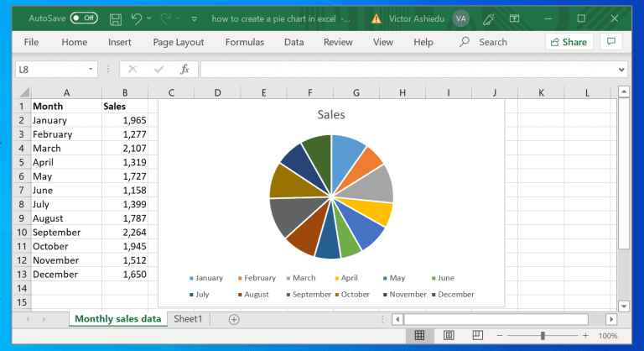Open the Undo history dropdown arrow
Image resolution: width=644 pixels, height=351 pixels.
coord(148,18)
